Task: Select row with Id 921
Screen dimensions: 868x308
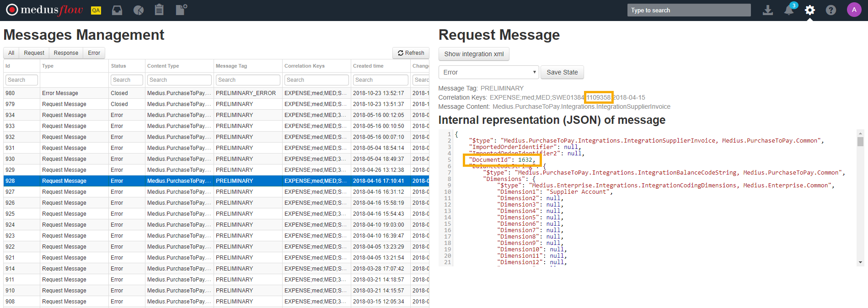Action: tap(216, 258)
